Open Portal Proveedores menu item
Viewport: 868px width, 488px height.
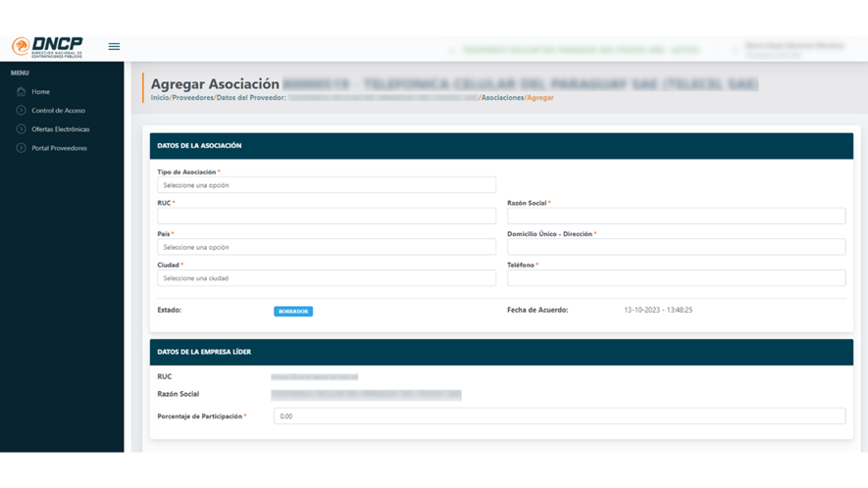point(59,148)
